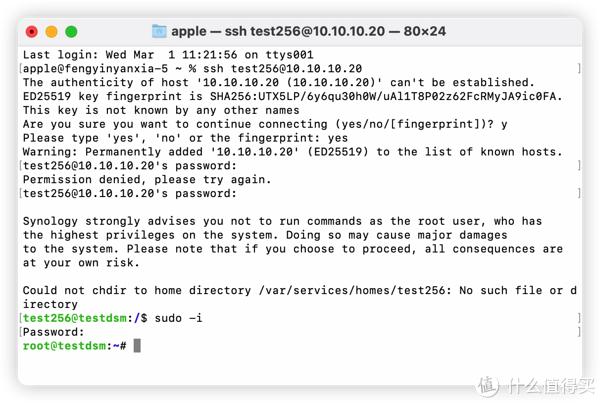This screenshot has width=600, height=403.
Task: Click the red close window button
Action: click(x=32, y=32)
